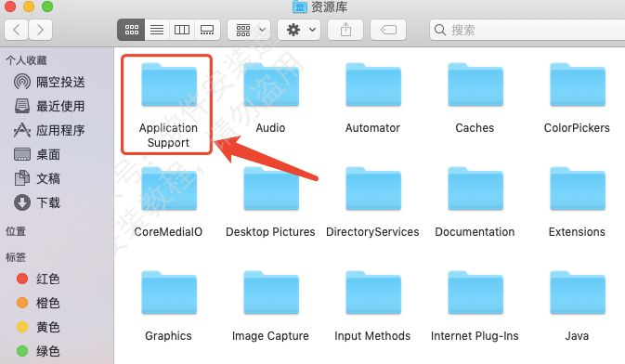Select the Internet Plug-Ins folder

pyautogui.click(x=475, y=306)
